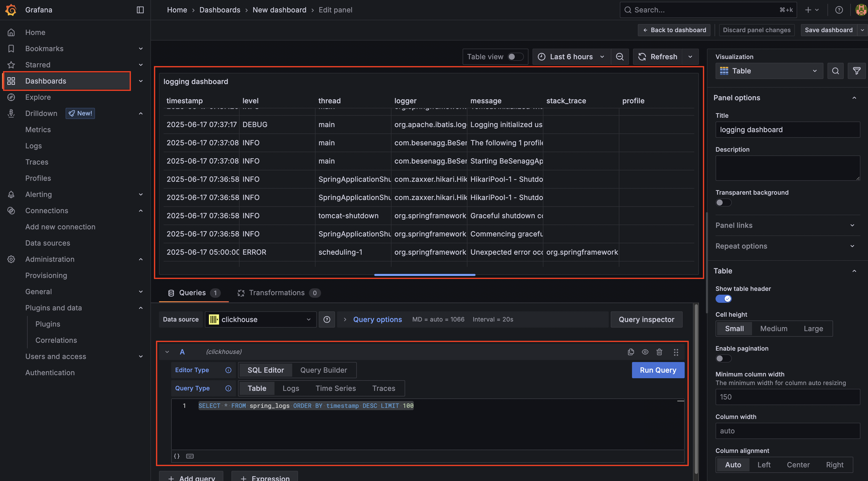Click the Bookmarks icon in sidebar
This screenshot has height=481, width=868.
(11, 49)
